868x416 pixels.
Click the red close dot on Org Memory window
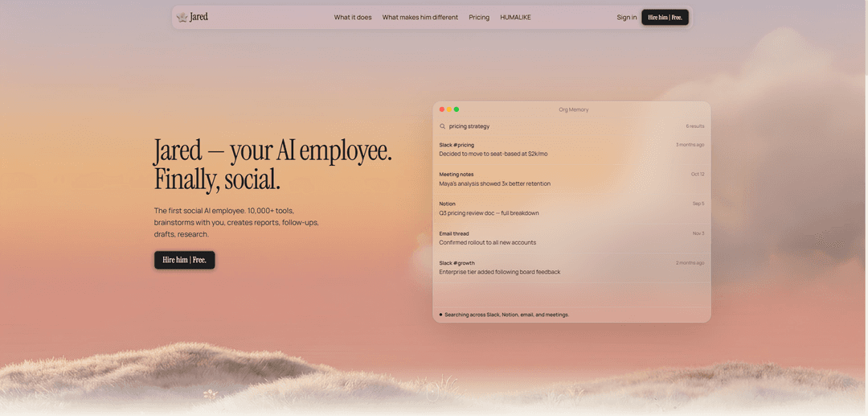[442, 109]
